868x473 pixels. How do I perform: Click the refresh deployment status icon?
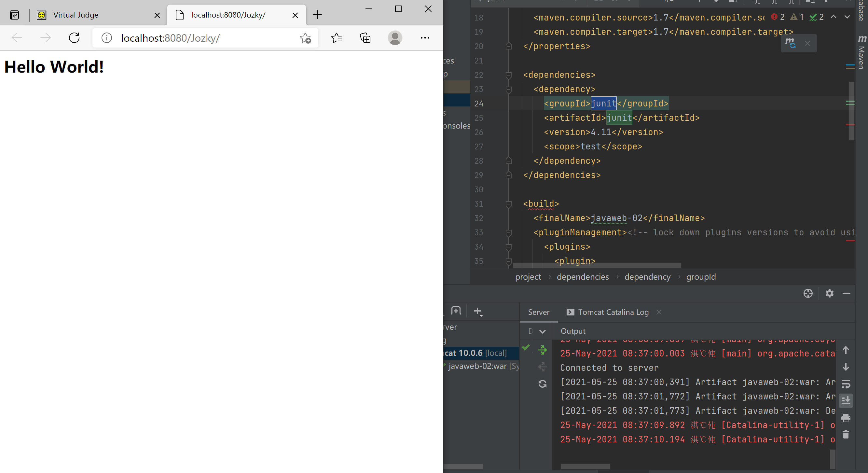pyautogui.click(x=542, y=384)
